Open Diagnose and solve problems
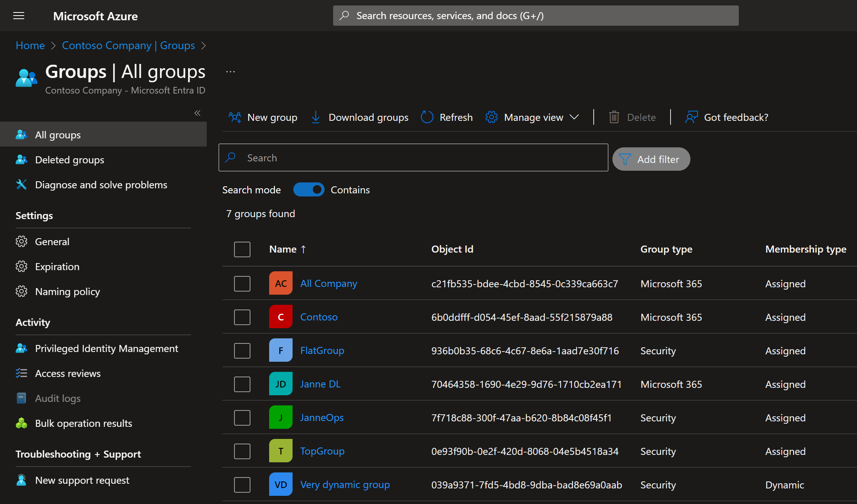857x504 pixels. 103,185
